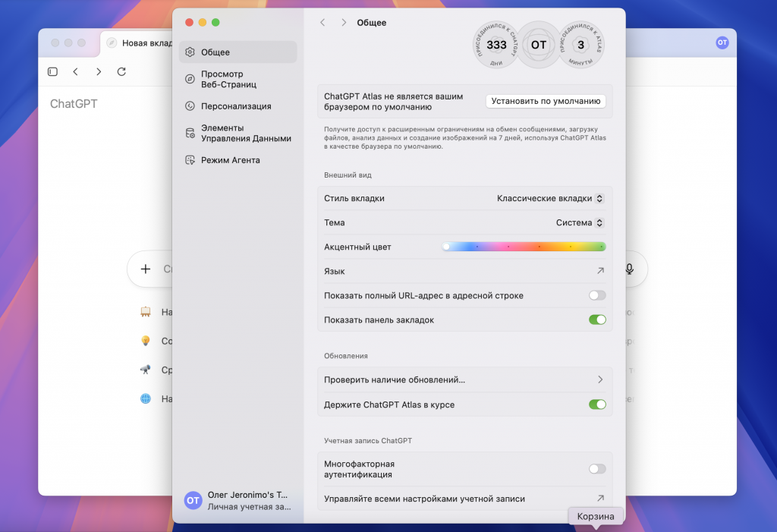Click the gear icon beside Общее
The width and height of the screenshot is (777, 532).
coord(190,52)
